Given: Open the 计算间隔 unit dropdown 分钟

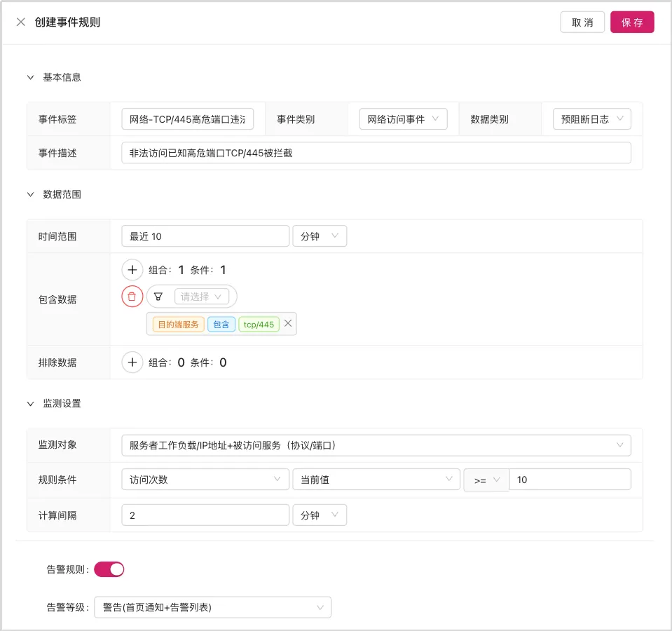Looking at the screenshot, I should click(x=320, y=515).
